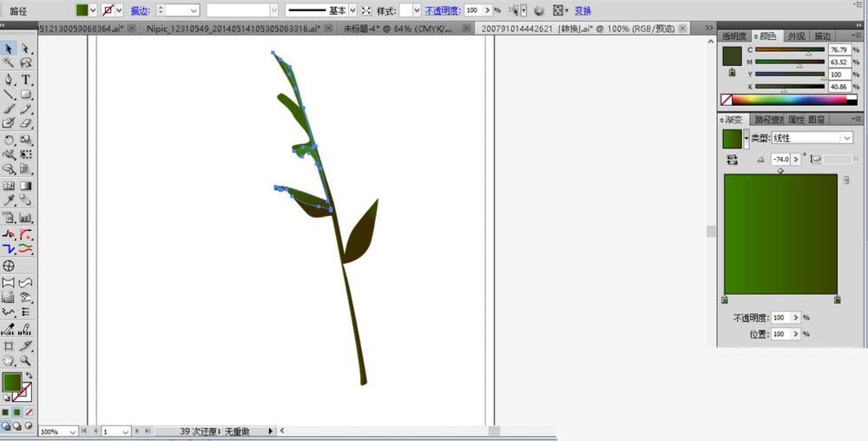Open stroke weight dropdown
Screen dimensions: 868x441
click(x=194, y=10)
